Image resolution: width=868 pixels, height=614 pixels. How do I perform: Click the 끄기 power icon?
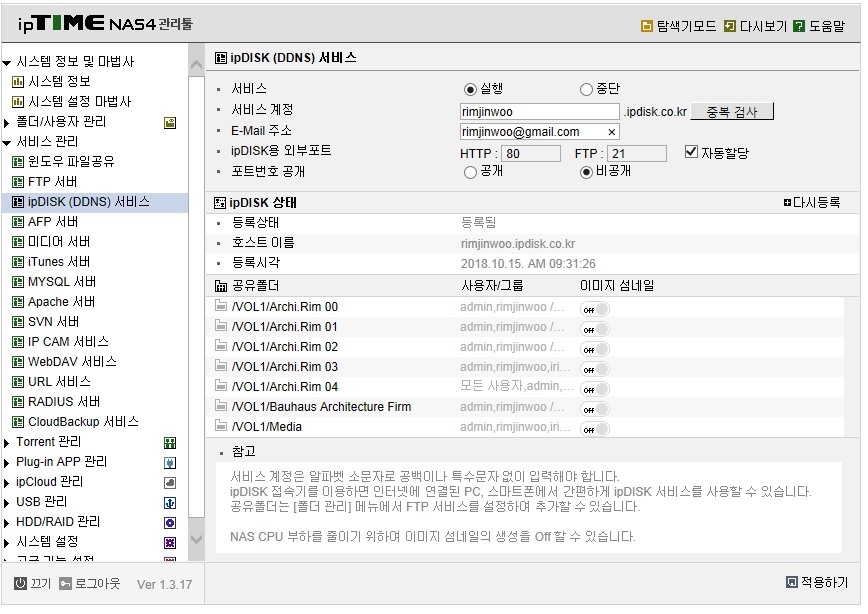pos(20,583)
